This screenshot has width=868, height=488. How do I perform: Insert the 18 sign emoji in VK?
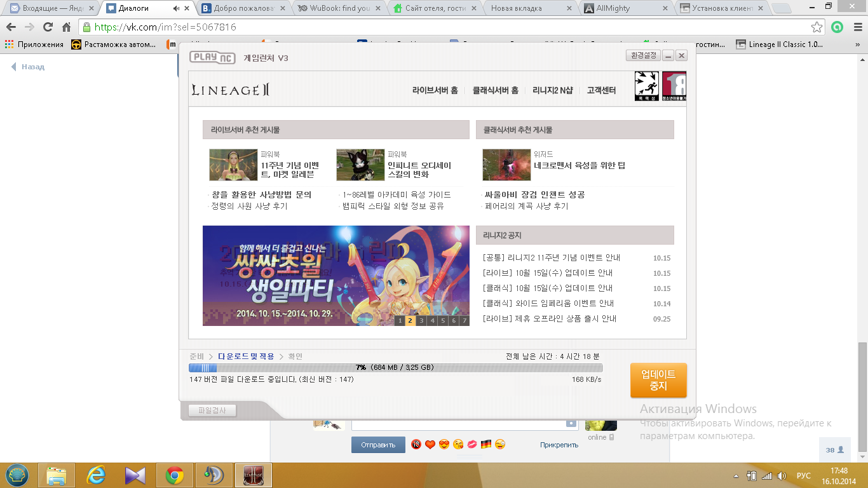(x=416, y=444)
